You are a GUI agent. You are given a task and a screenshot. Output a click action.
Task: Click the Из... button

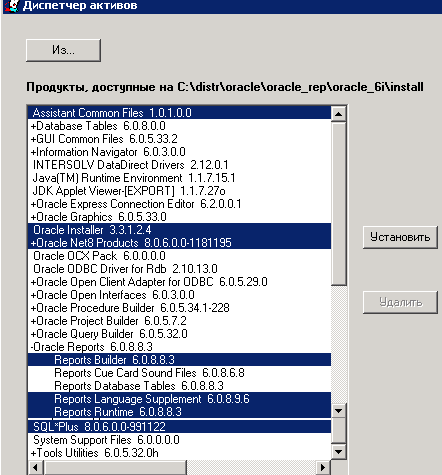coord(63,50)
